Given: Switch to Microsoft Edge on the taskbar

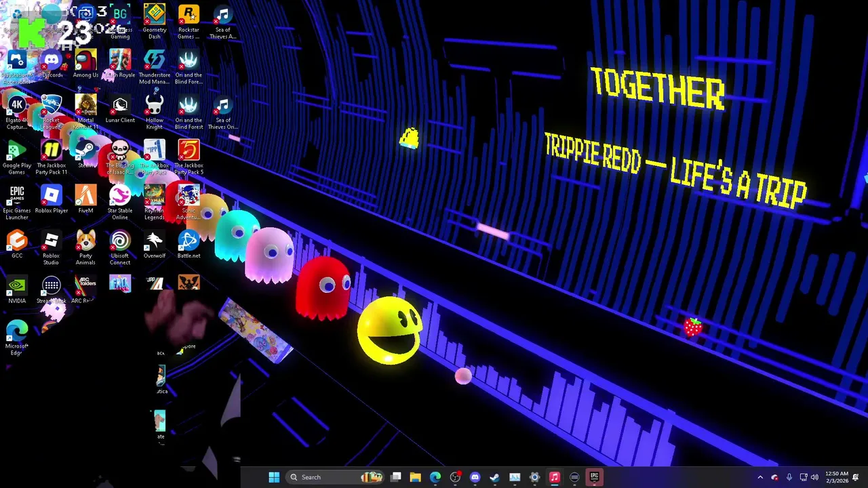Looking at the screenshot, I should [435, 477].
